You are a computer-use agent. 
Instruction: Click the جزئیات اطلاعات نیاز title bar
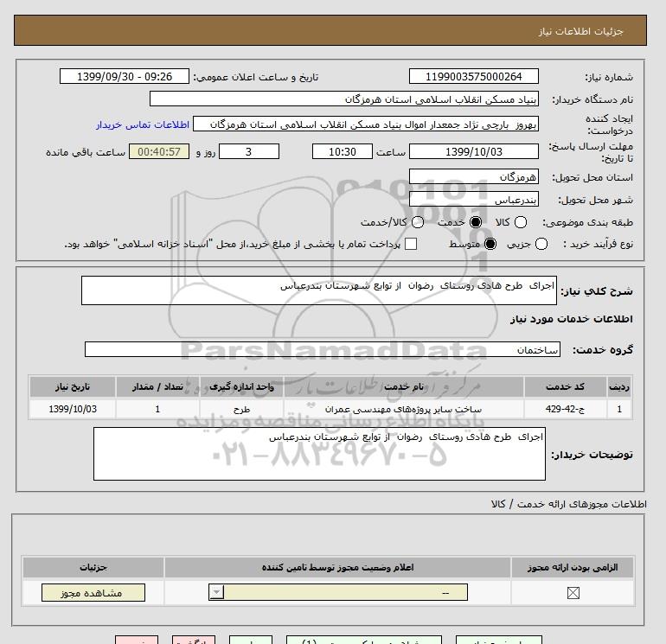(330, 30)
